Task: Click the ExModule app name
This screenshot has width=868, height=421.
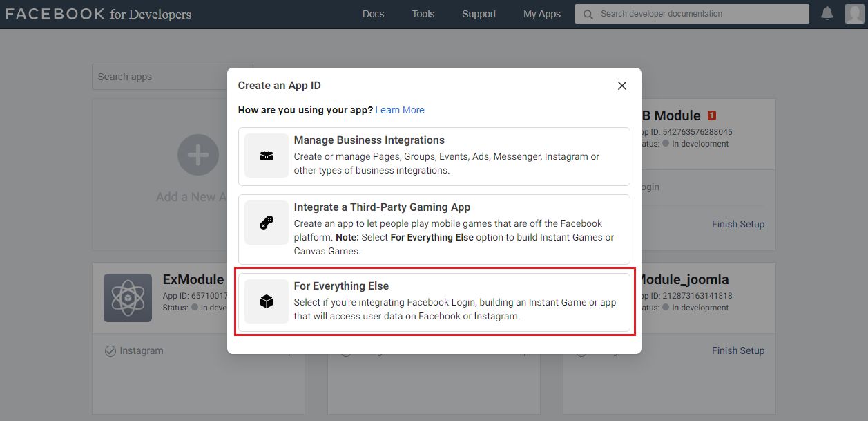Action: coord(193,279)
